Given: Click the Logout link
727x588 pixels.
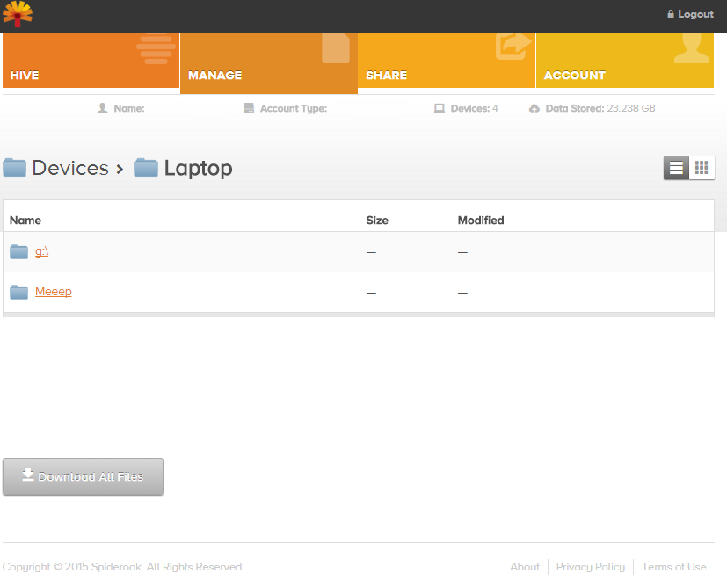Looking at the screenshot, I should pyautogui.click(x=690, y=14).
